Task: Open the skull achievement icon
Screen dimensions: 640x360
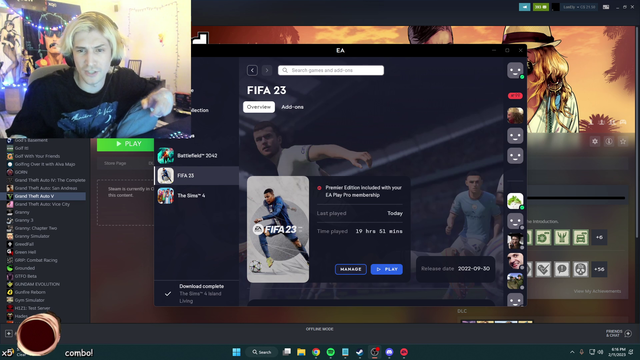Action: pyautogui.click(x=580, y=269)
